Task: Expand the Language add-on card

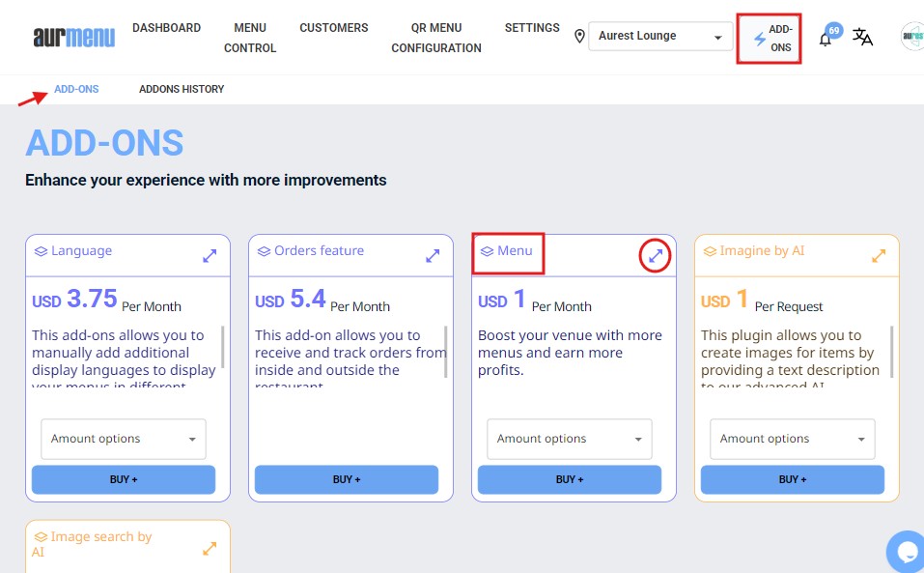Action: [x=210, y=256]
